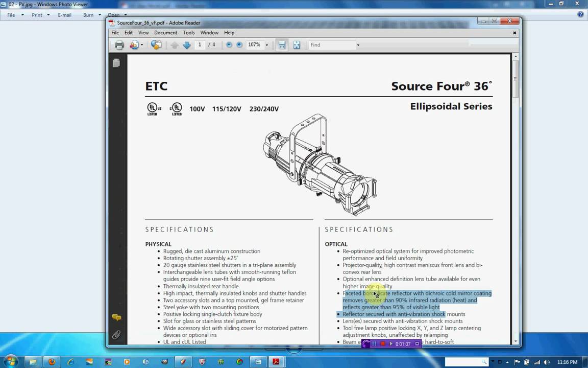The width and height of the screenshot is (588, 368).
Task: Open the zoom percentage dropdown arrow
Action: [266, 45]
